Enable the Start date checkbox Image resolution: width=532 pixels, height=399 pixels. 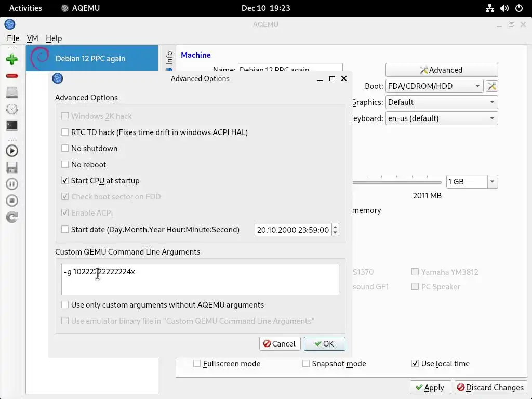(x=65, y=229)
